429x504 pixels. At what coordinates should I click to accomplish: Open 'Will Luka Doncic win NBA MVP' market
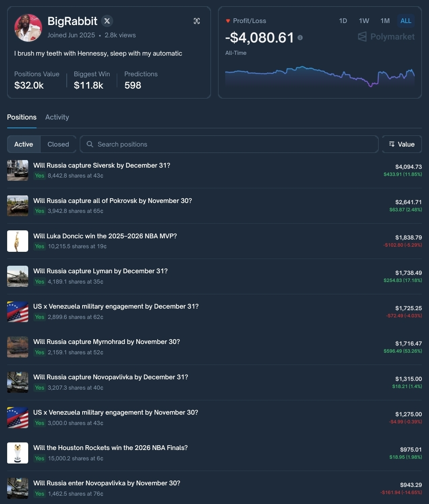(x=105, y=236)
